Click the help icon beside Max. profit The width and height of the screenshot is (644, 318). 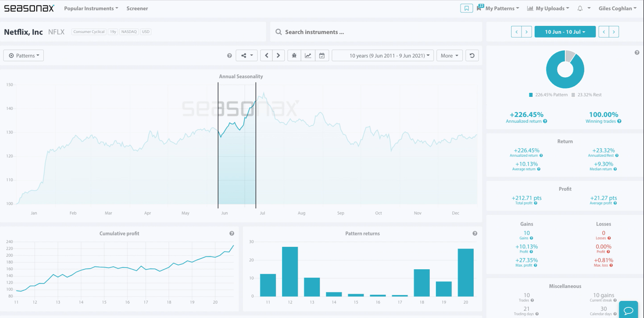coord(534,265)
